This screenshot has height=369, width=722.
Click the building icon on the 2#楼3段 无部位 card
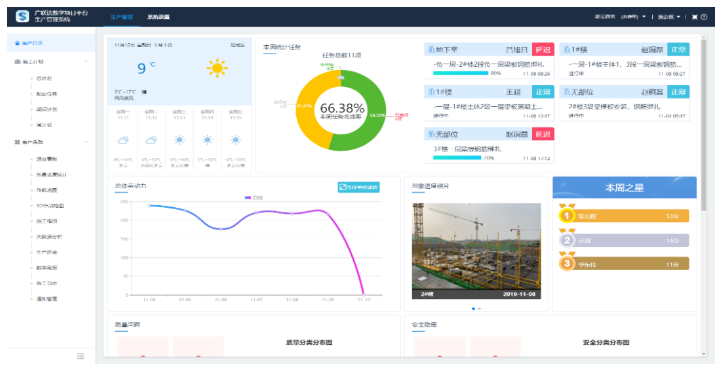567,92
